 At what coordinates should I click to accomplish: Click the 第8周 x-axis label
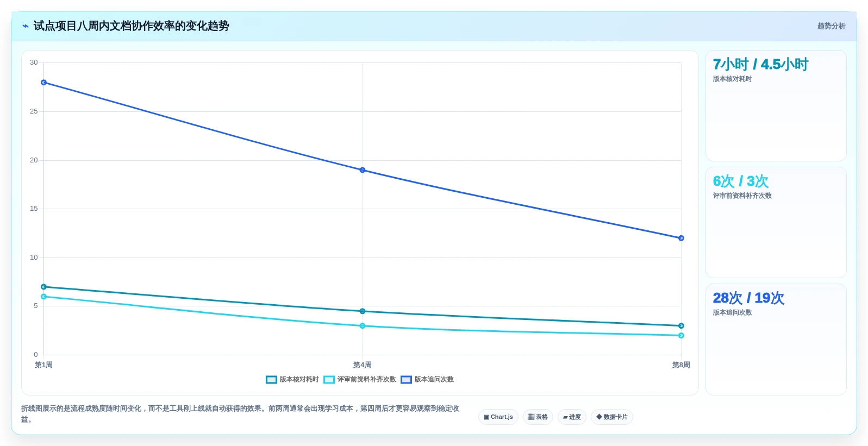(x=681, y=365)
